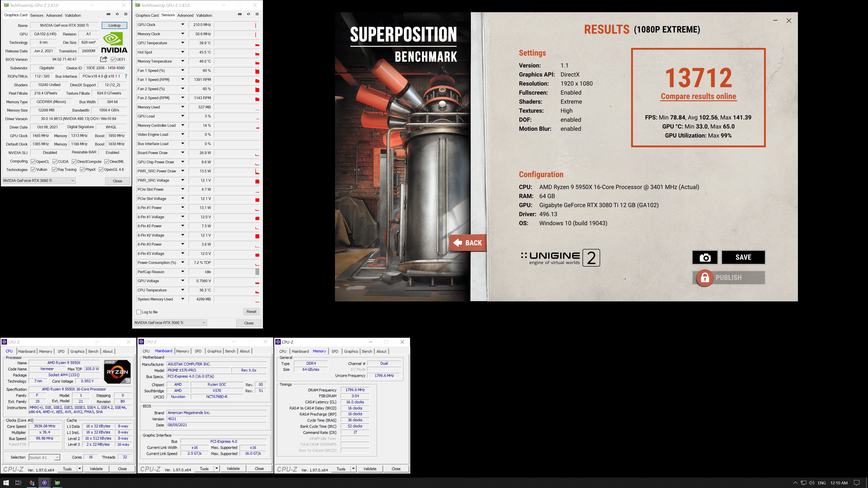Click the SAVE button in Superposition

coord(743,257)
